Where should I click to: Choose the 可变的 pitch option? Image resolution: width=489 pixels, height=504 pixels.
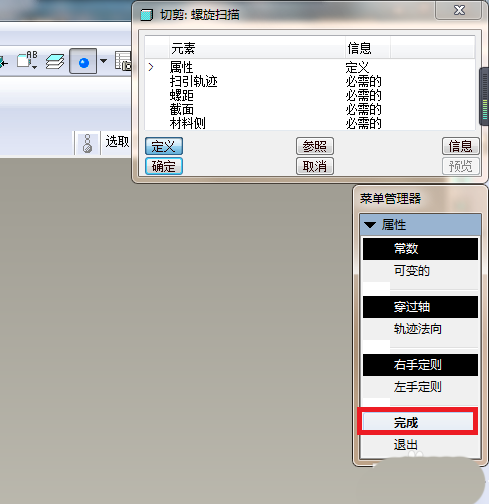point(420,271)
